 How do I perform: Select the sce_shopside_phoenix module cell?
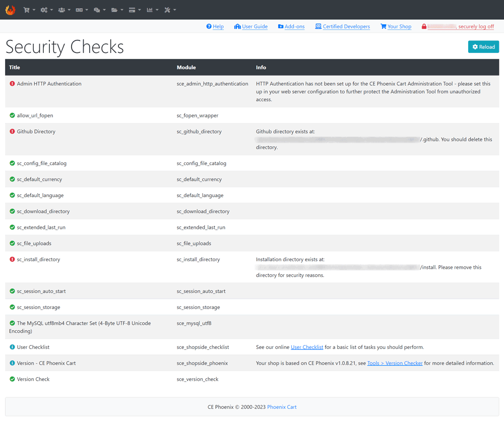click(x=202, y=363)
